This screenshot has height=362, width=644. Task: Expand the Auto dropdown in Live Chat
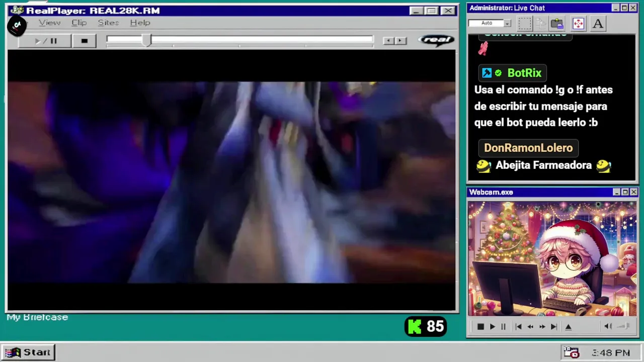click(x=507, y=23)
